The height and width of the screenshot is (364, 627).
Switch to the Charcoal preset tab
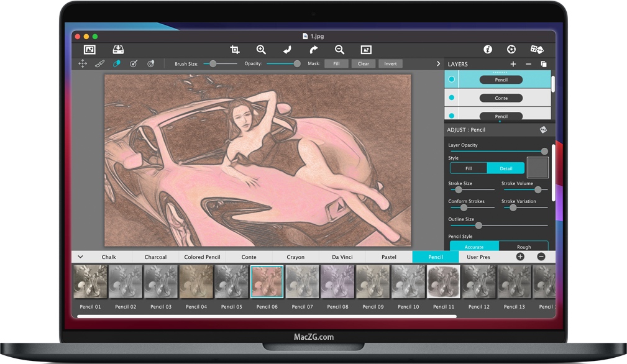[155, 257]
